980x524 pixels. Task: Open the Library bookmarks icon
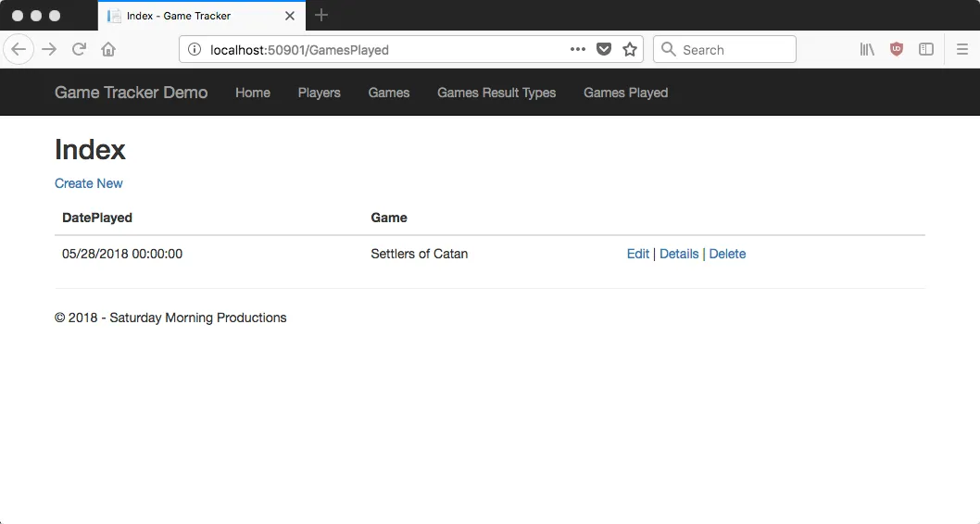click(867, 49)
